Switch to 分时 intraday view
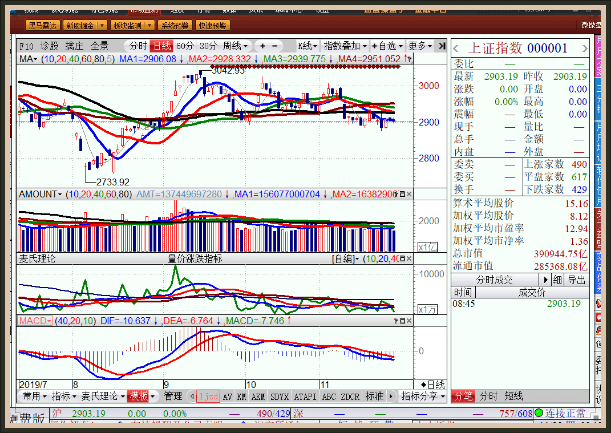Screen dimensions: 611x433 coord(138,46)
